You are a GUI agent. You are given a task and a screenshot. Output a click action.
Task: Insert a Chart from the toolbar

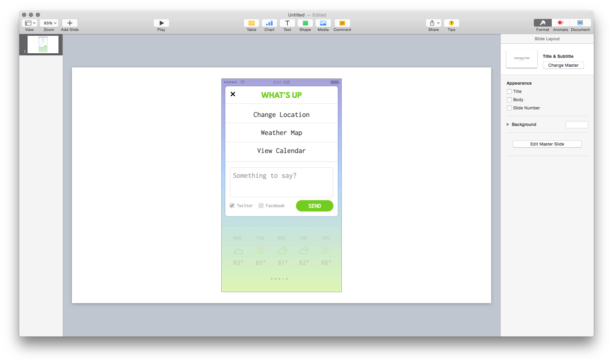click(269, 23)
